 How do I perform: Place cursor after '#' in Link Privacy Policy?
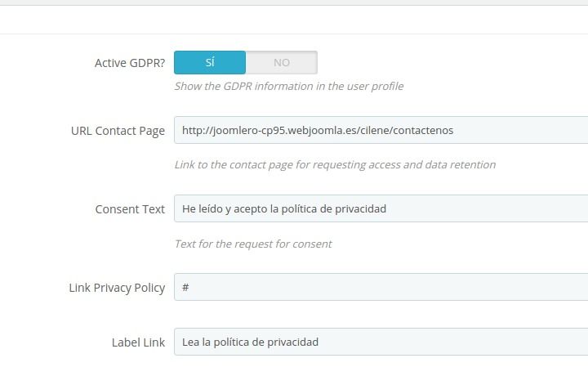[x=189, y=287]
